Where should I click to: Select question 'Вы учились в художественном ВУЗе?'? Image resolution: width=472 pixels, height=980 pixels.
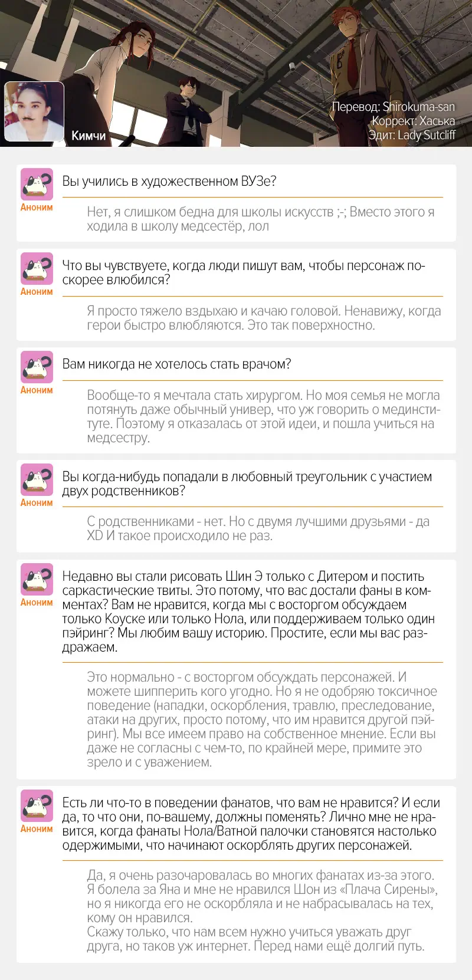point(169,181)
